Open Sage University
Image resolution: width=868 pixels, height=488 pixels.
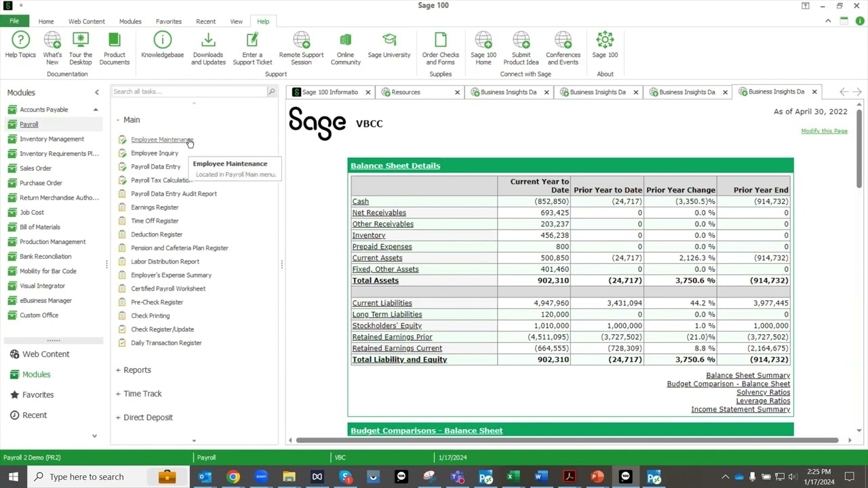(389, 45)
